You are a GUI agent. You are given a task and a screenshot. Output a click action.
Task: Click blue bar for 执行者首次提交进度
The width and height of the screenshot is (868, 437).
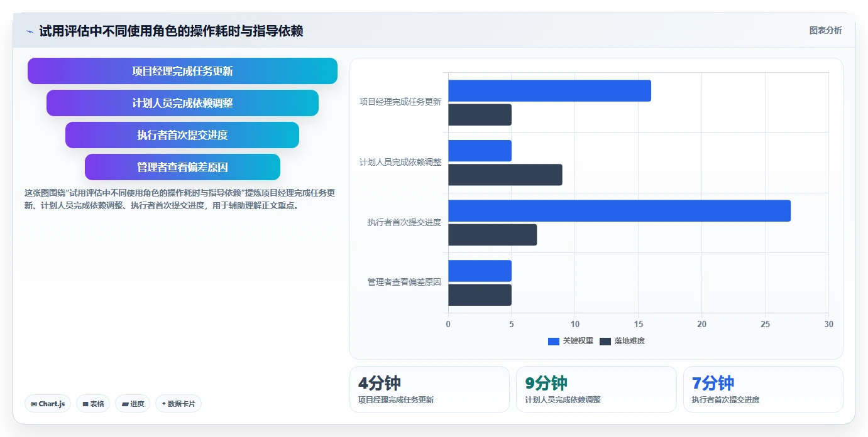coord(619,211)
